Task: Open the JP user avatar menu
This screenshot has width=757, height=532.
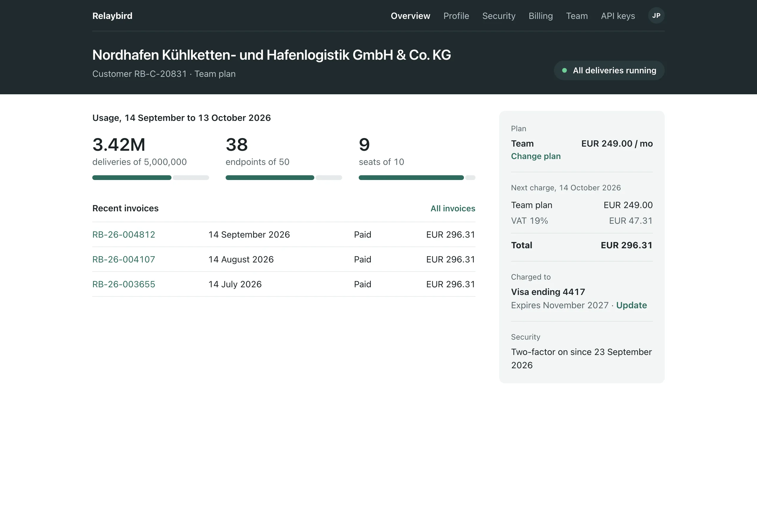Action: pyautogui.click(x=656, y=15)
